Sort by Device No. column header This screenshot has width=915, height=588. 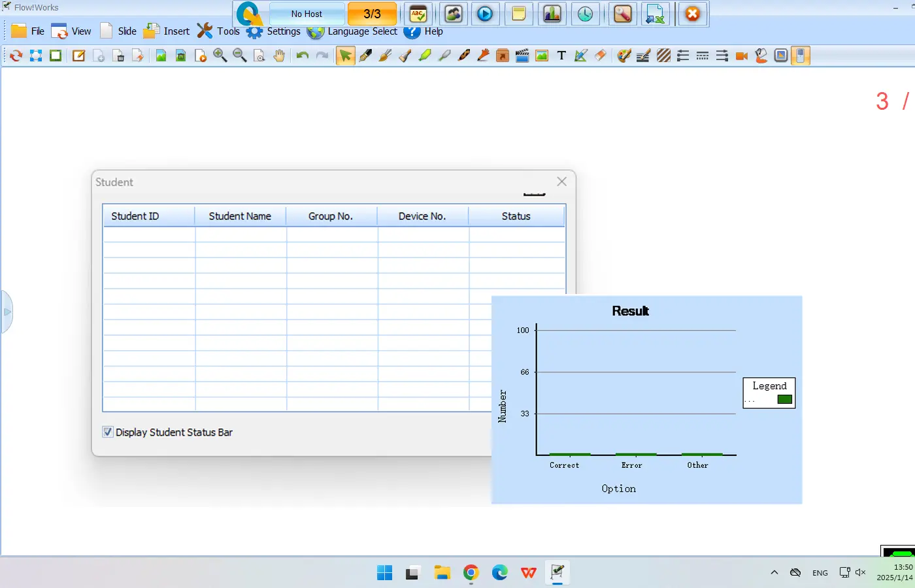point(423,216)
